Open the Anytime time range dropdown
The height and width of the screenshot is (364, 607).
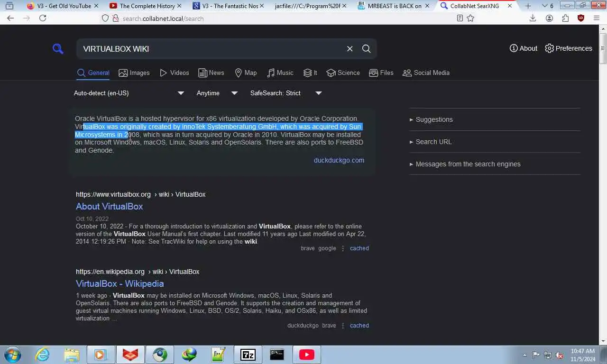click(x=217, y=93)
